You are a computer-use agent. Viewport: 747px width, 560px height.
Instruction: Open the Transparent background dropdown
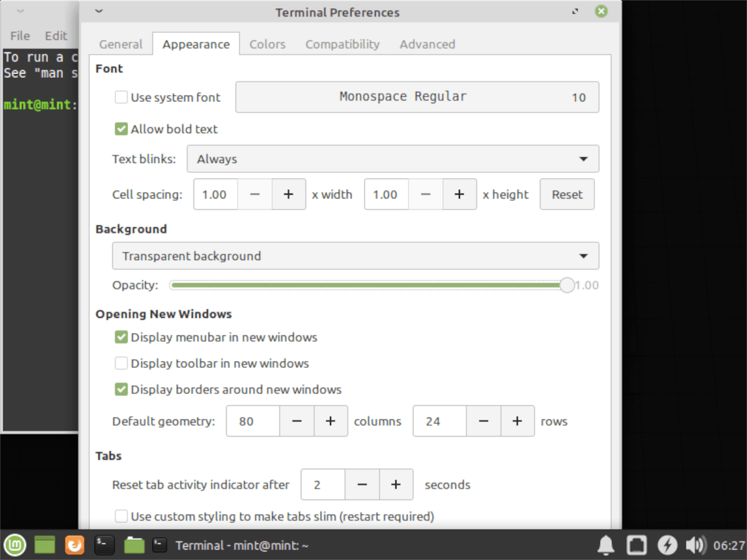[355, 256]
